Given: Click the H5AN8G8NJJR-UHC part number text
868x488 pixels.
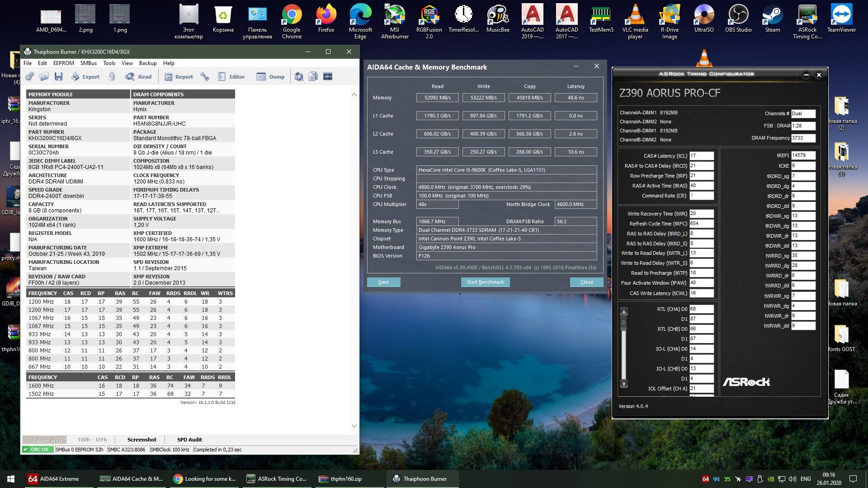Looking at the screenshot, I should [x=159, y=124].
